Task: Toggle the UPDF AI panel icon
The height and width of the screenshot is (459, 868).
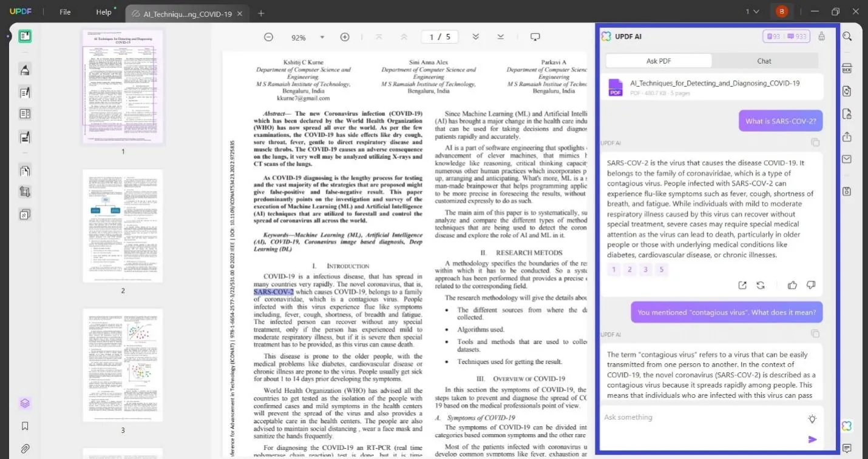Action: (847, 426)
